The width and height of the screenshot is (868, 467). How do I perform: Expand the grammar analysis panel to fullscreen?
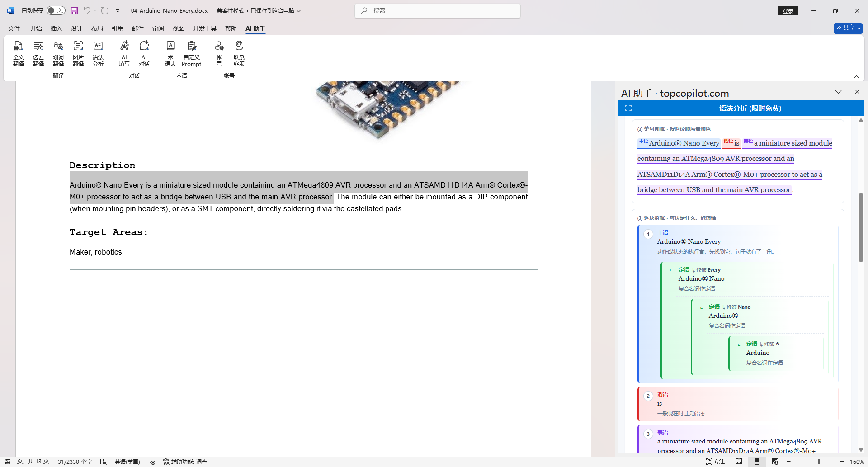pyautogui.click(x=628, y=108)
